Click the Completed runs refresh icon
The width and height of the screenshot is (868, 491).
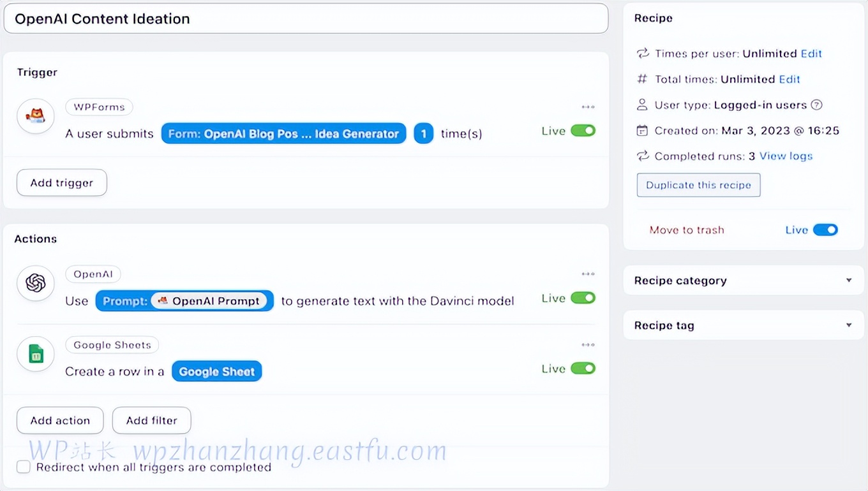pos(643,156)
